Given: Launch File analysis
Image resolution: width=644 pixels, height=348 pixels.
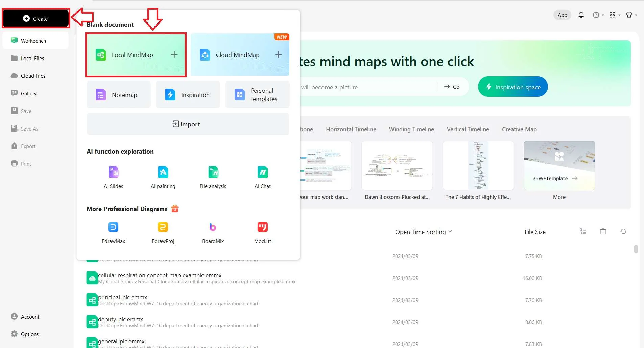Looking at the screenshot, I should pyautogui.click(x=213, y=177).
